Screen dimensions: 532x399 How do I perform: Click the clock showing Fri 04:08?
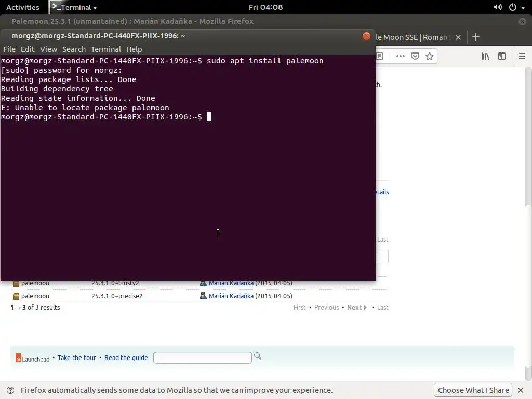click(x=265, y=7)
